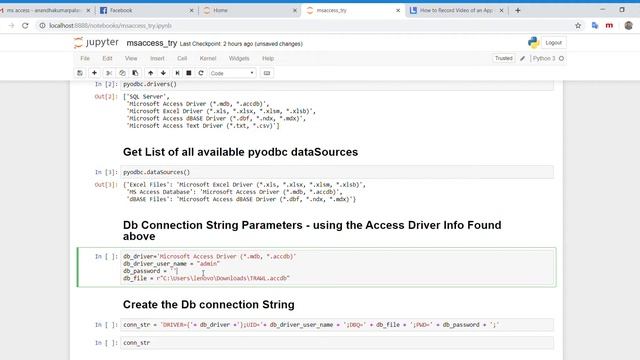Bookmark this page star icon

pyautogui.click(x=578, y=26)
